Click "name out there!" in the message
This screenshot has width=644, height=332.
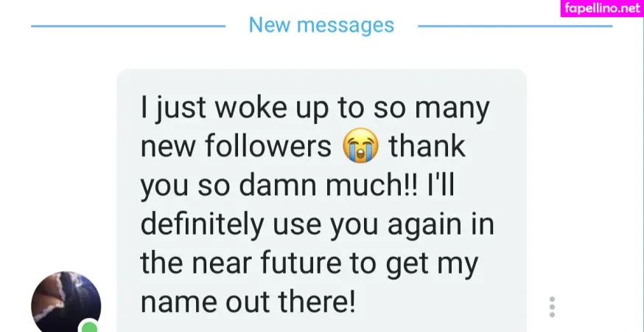coord(248,302)
